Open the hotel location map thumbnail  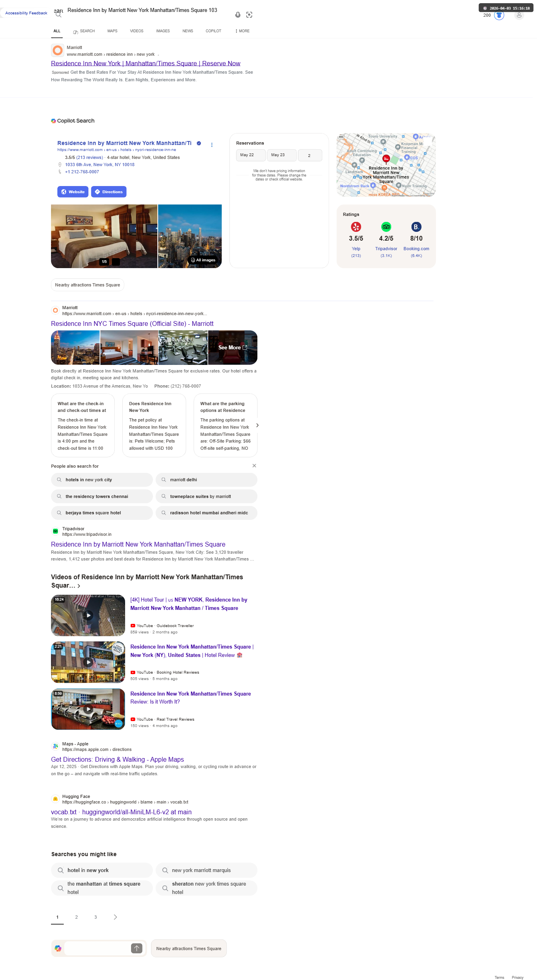point(386,165)
